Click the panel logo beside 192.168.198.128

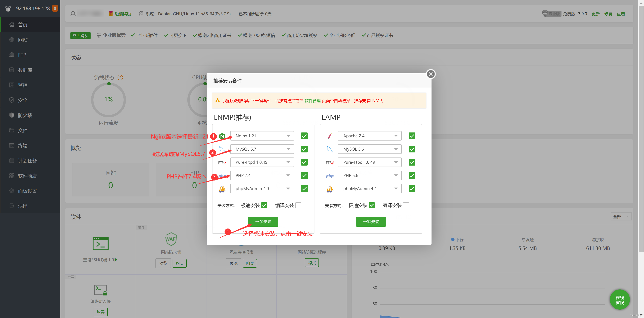[x=8, y=9]
